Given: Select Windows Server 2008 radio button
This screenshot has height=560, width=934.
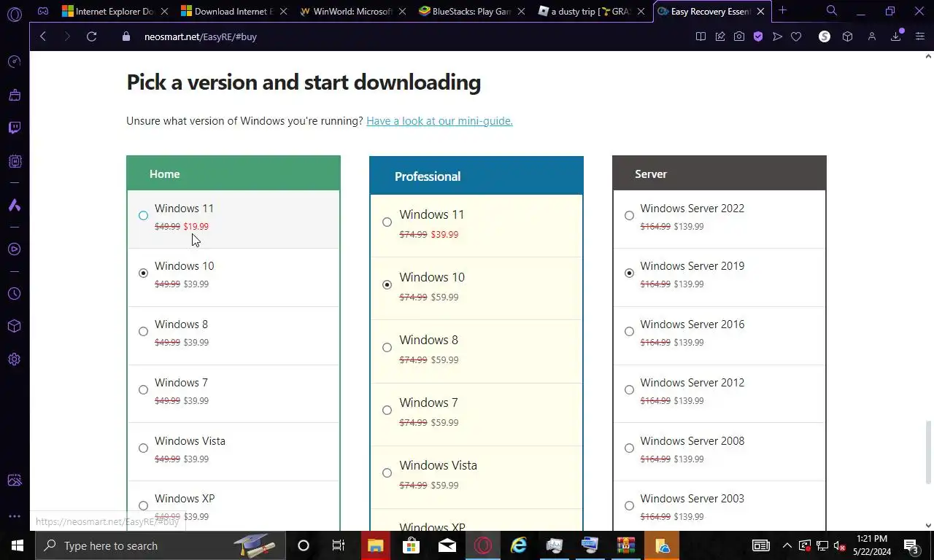Looking at the screenshot, I should 629,448.
